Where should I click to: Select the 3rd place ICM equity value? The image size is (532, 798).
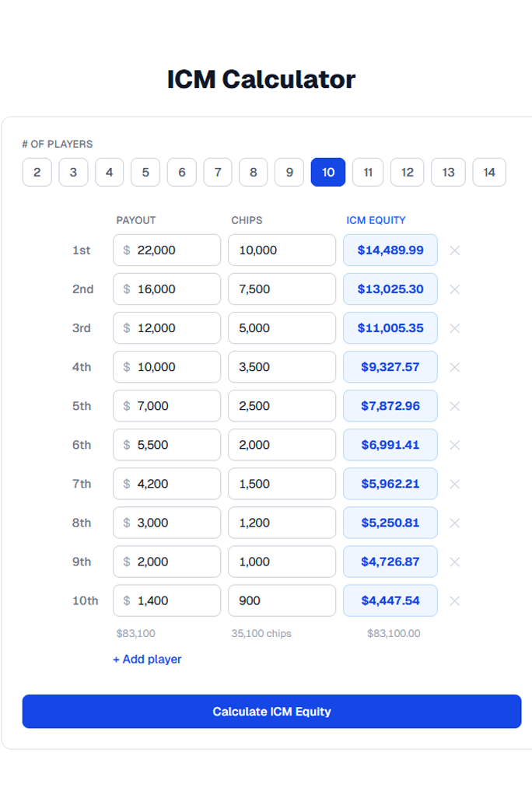tap(390, 328)
